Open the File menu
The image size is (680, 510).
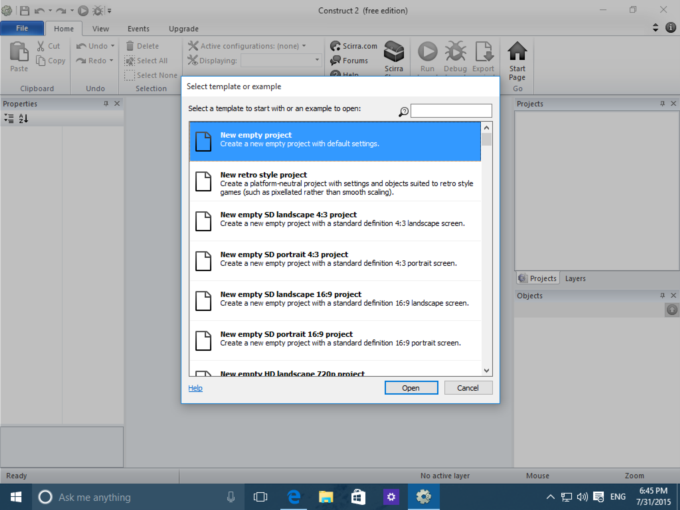click(22, 28)
